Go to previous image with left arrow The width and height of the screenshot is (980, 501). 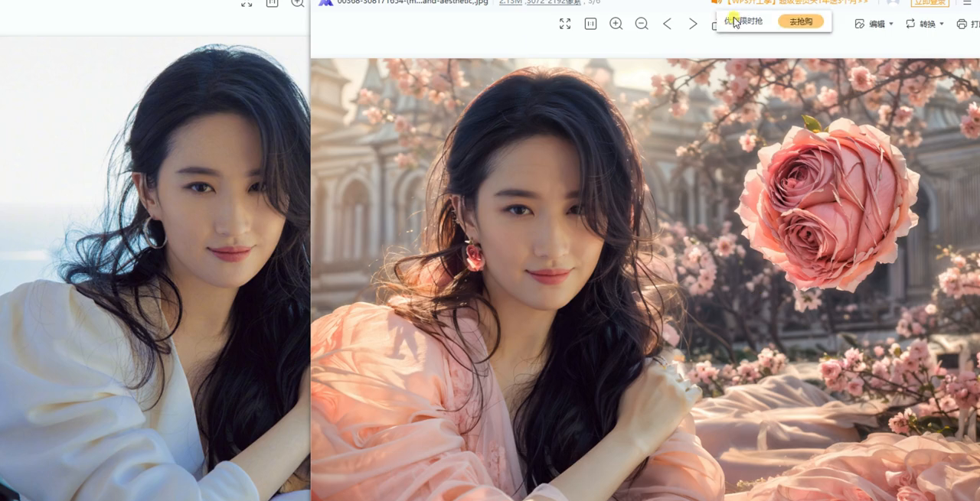[x=667, y=24]
